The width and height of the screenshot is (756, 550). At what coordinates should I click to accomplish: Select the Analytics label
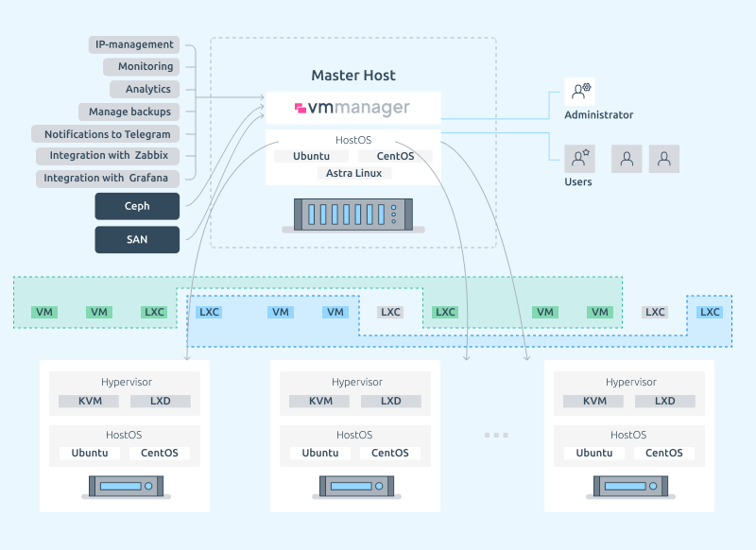tap(145, 89)
